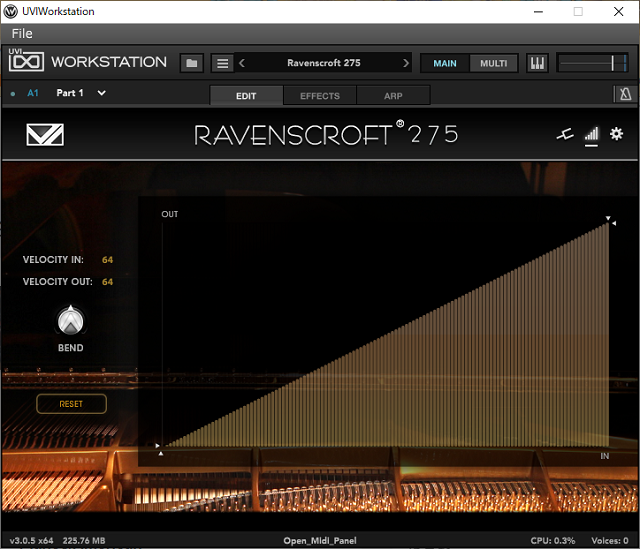640x549 pixels.
Task: Open the hamburger preset menu icon
Action: pos(222,63)
